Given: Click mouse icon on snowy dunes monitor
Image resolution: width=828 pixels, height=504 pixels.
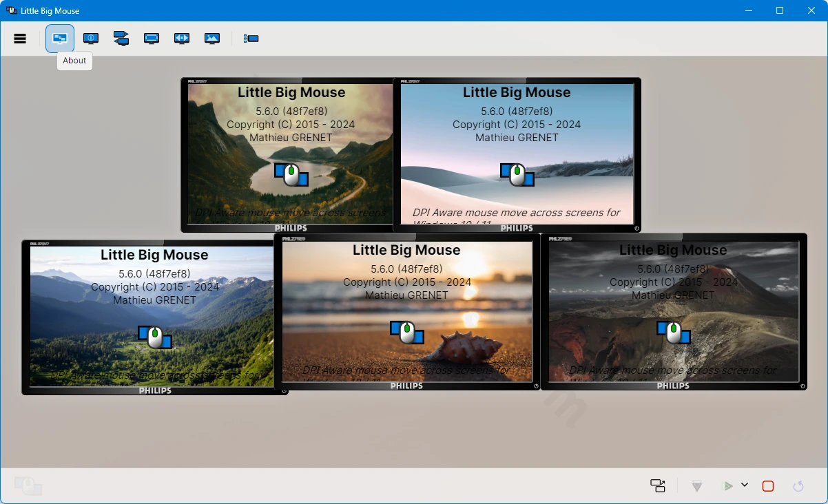Looking at the screenshot, I should (x=517, y=175).
